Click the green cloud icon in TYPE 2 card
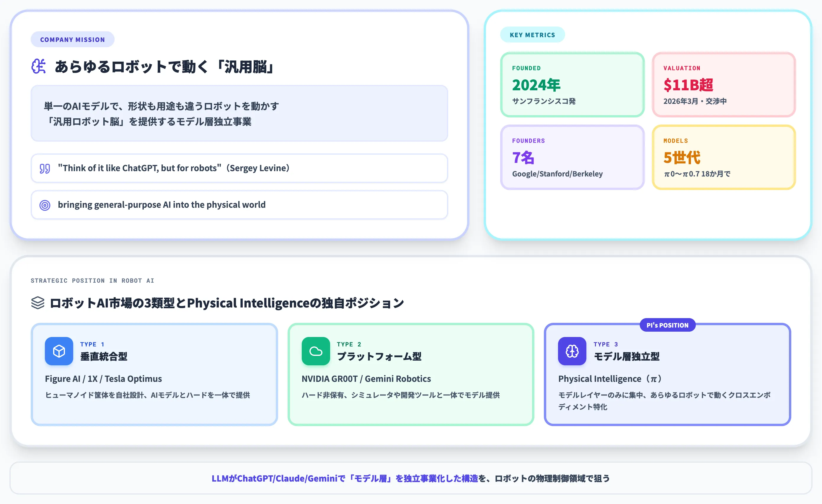The height and width of the screenshot is (504, 822). tap(316, 351)
